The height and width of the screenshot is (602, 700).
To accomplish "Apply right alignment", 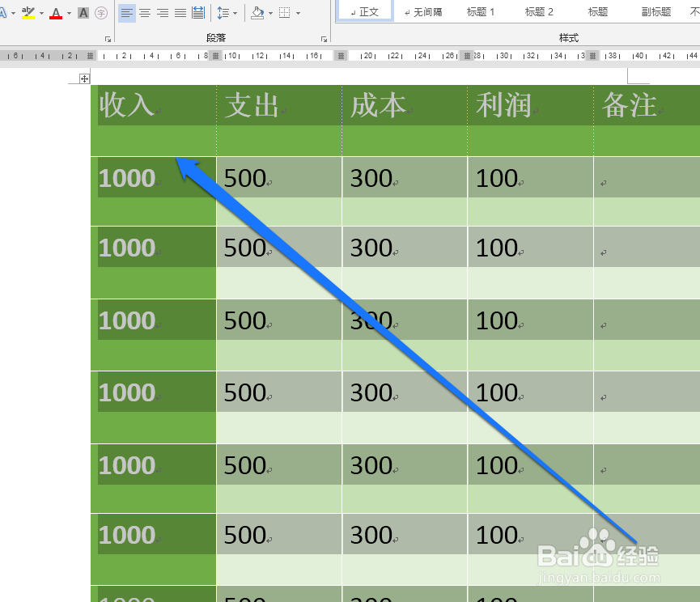I will click(x=162, y=11).
